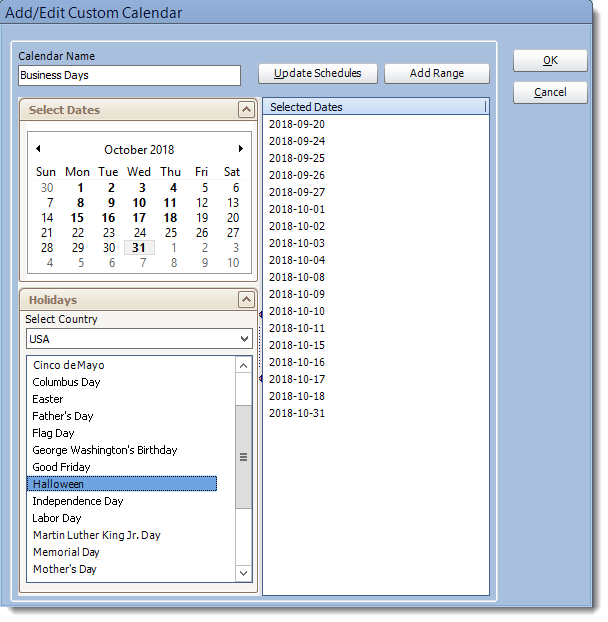The height and width of the screenshot is (622, 608).
Task: Collapse the Select Dates panel
Action: (x=246, y=110)
